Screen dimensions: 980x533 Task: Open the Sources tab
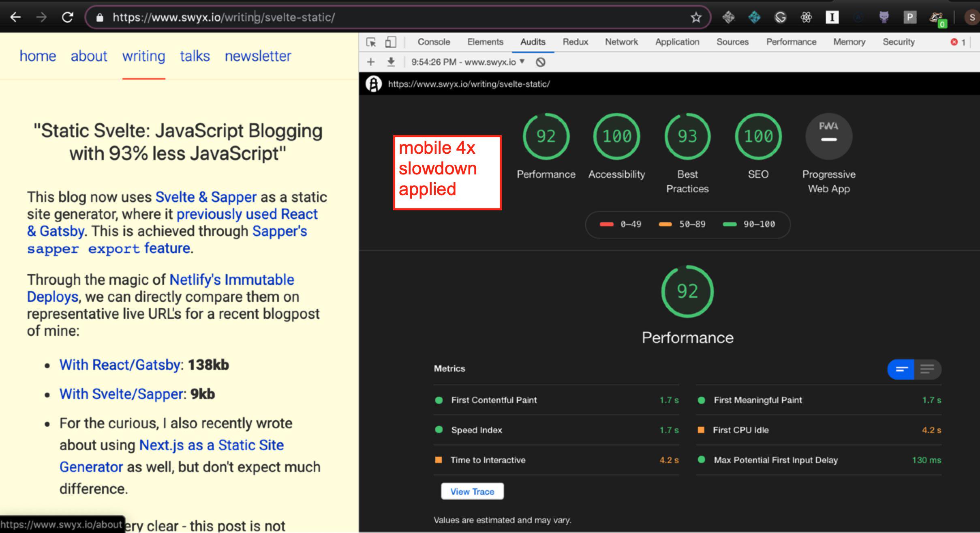tap(732, 42)
